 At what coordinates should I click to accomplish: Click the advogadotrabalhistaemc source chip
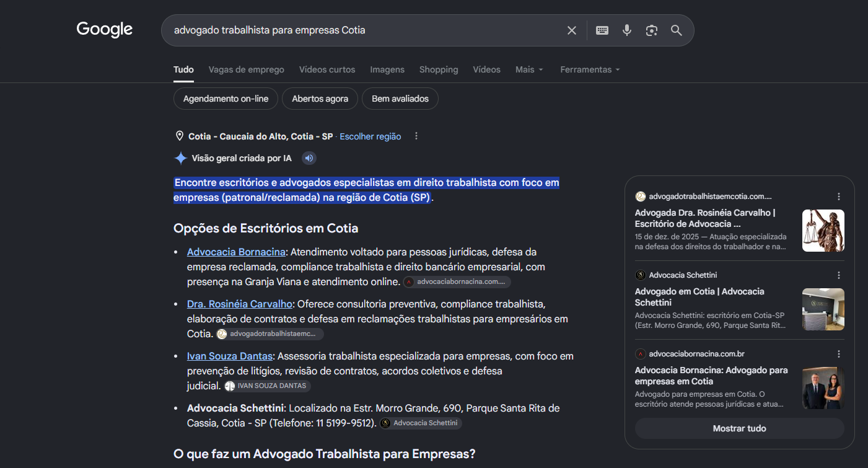pyautogui.click(x=270, y=333)
